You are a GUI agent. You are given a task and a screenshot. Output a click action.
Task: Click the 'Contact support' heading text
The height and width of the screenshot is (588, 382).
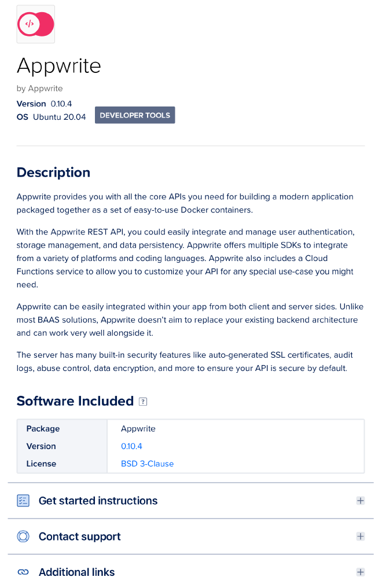(79, 536)
